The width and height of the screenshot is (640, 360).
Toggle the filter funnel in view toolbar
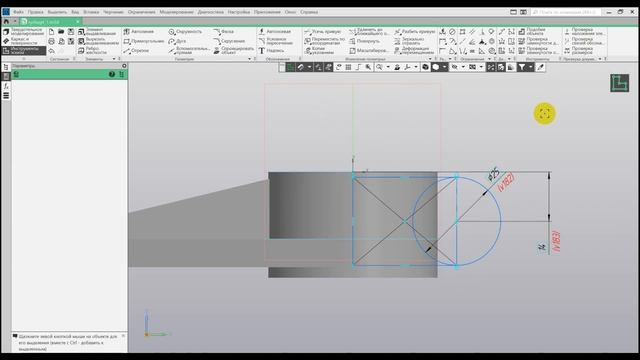522,67
